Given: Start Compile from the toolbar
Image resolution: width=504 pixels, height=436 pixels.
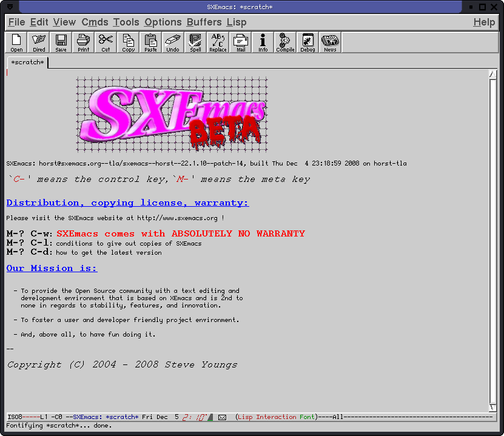Looking at the screenshot, I should pyautogui.click(x=285, y=42).
